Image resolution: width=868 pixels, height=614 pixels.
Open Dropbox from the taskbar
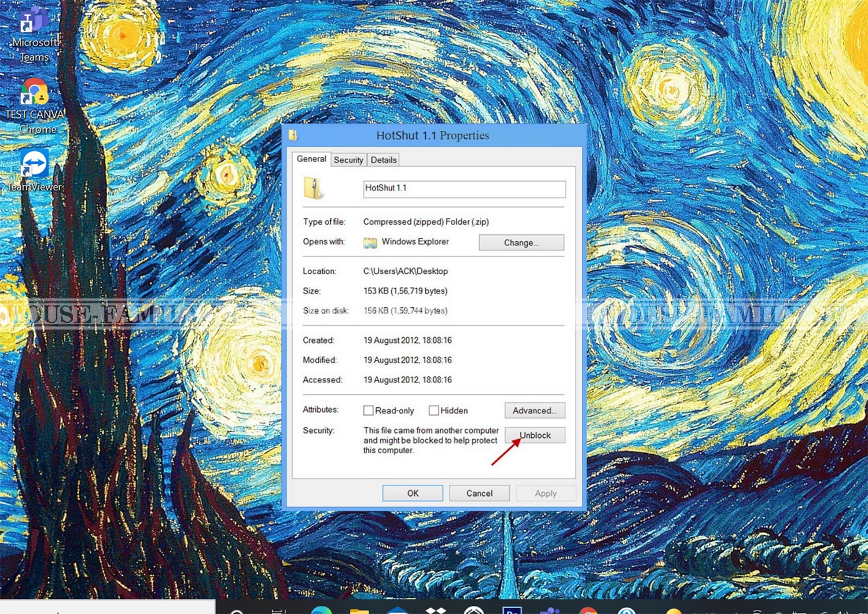click(435, 610)
